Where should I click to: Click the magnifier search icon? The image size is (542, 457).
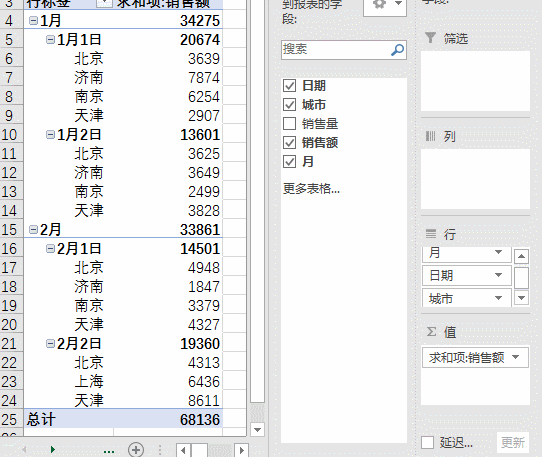pos(398,50)
